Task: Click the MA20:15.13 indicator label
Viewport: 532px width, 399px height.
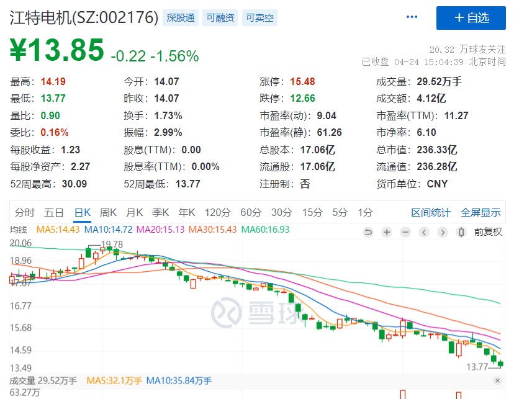Action: coord(160,230)
